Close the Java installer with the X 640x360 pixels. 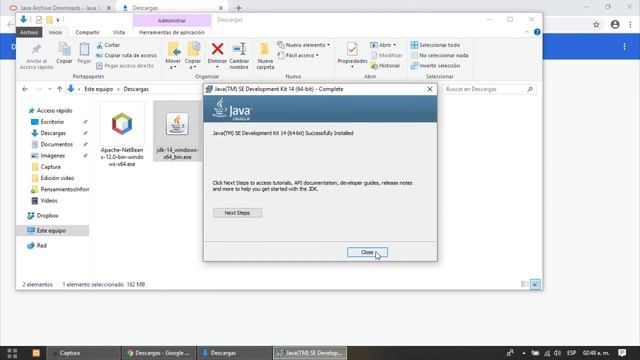(429, 89)
